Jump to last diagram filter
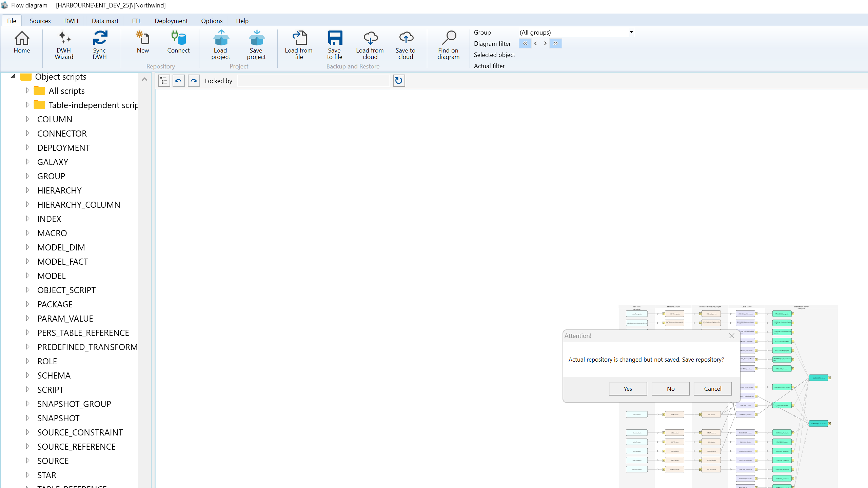Screen dimensions: 868x488 pos(555,43)
